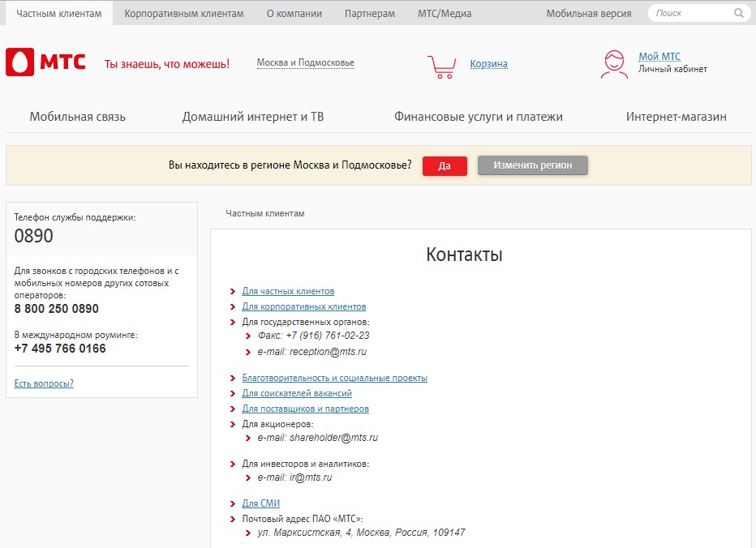Confirm region with the Да button
The height and width of the screenshot is (548, 756).
(x=445, y=166)
